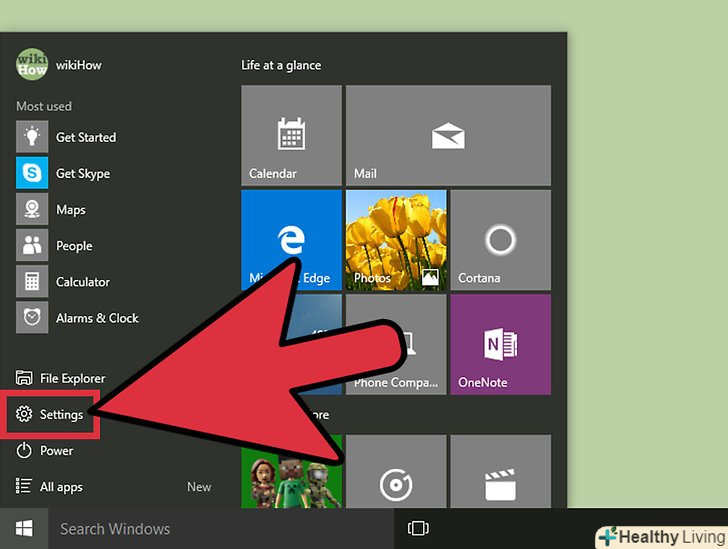
Task: Open the Cortana tile
Action: [x=500, y=240]
